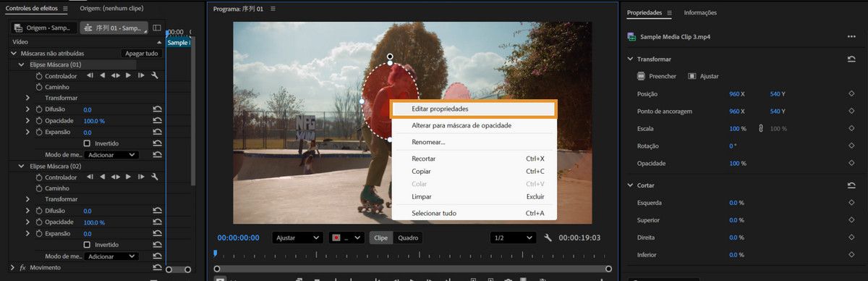
Task: Toggle Controlador animation stopwatch for Elipse Máscara (01)
Action: point(39,75)
